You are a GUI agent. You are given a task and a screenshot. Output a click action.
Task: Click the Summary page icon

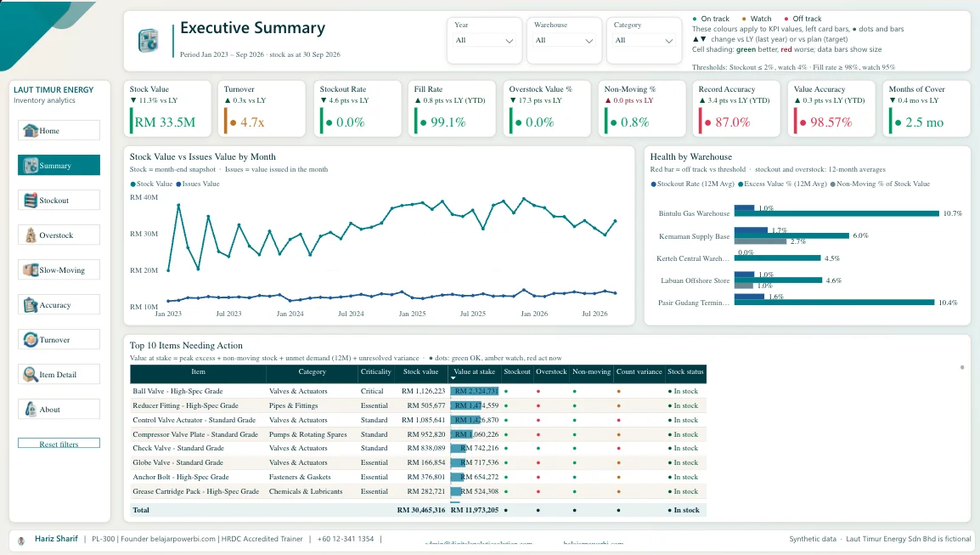pyautogui.click(x=30, y=165)
